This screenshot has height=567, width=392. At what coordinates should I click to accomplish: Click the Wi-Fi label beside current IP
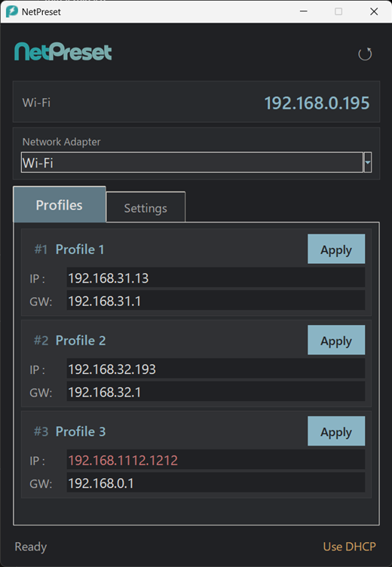click(x=36, y=103)
